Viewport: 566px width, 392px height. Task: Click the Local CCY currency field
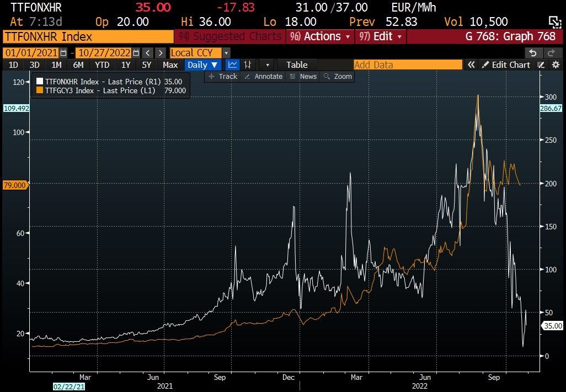coord(196,53)
